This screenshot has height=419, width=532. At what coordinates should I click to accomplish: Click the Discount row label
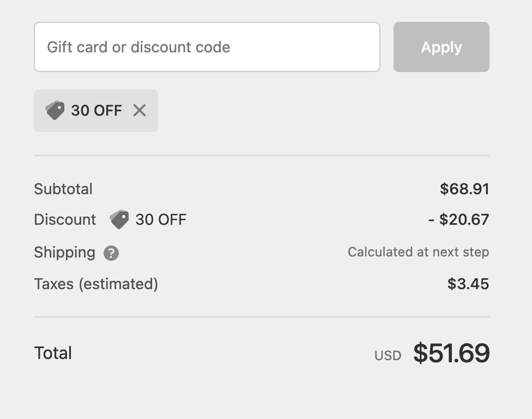click(x=65, y=220)
